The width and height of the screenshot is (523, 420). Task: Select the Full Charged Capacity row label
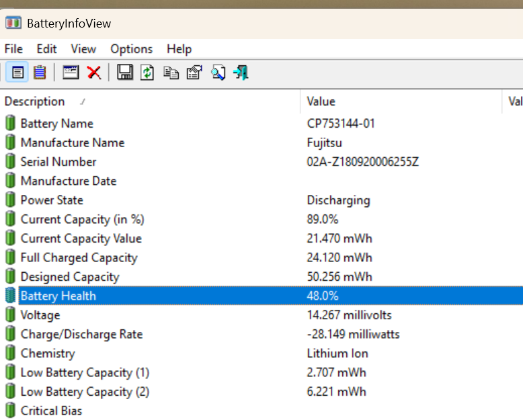coord(79,257)
